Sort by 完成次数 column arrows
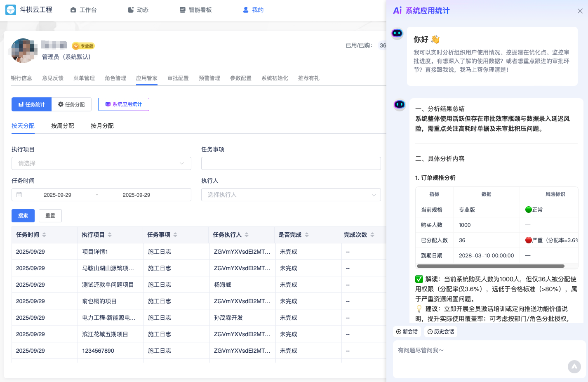Viewport: 588px width, 382px height. (372, 235)
